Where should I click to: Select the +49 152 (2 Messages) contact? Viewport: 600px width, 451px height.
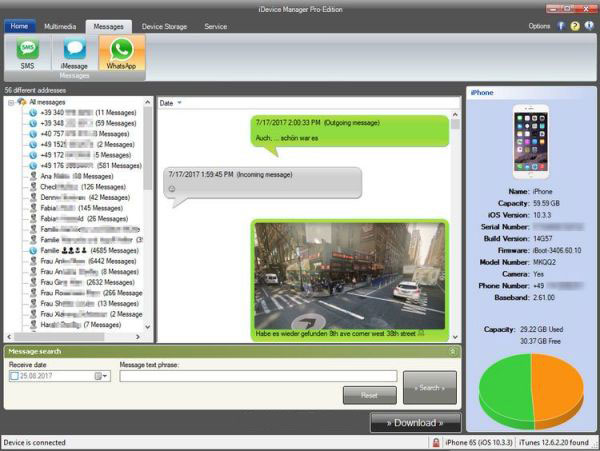coord(87,145)
